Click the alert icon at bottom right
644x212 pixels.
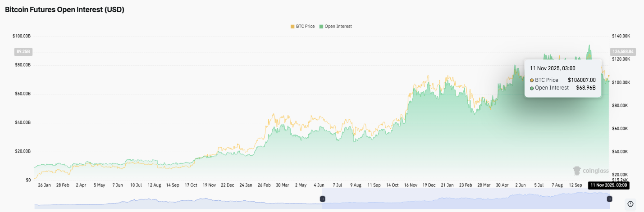630,204
